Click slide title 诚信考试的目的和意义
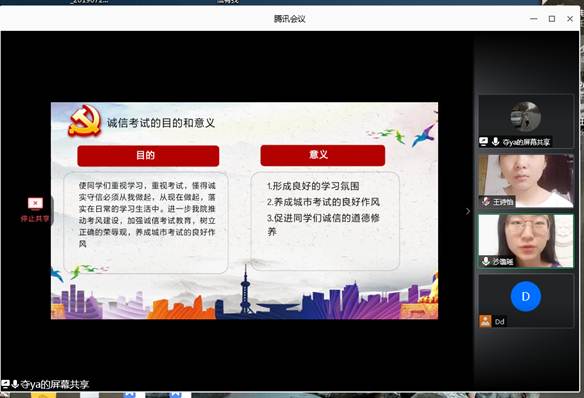Viewport: 584px width, 398px height. [x=161, y=123]
